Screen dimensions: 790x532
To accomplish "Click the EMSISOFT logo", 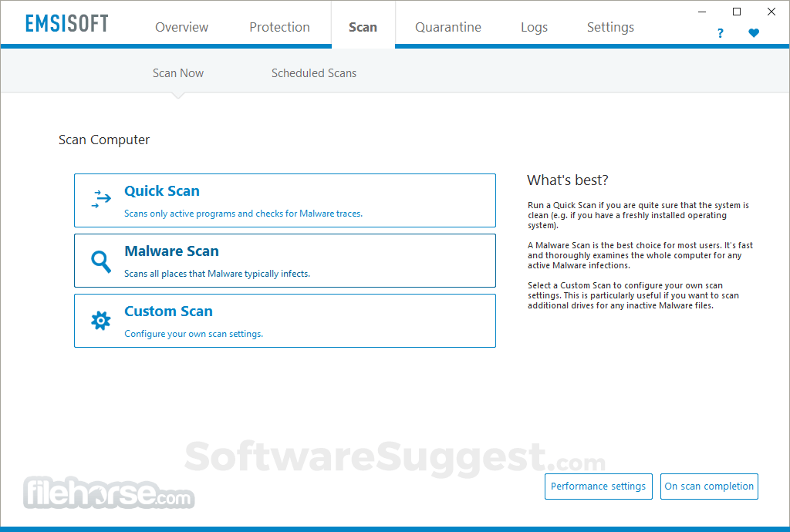I will (66, 23).
